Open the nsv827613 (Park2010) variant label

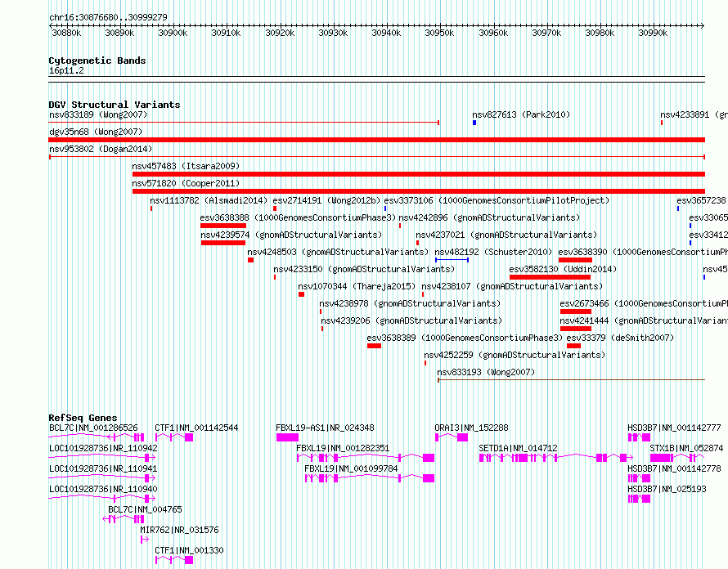(521, 114)
